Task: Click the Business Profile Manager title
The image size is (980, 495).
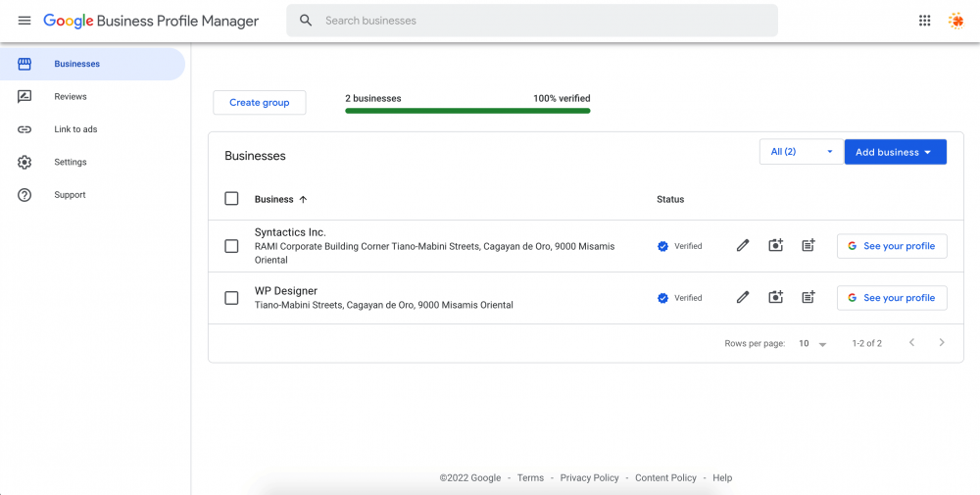Action: pyautogui.click(x=177, y=21)
